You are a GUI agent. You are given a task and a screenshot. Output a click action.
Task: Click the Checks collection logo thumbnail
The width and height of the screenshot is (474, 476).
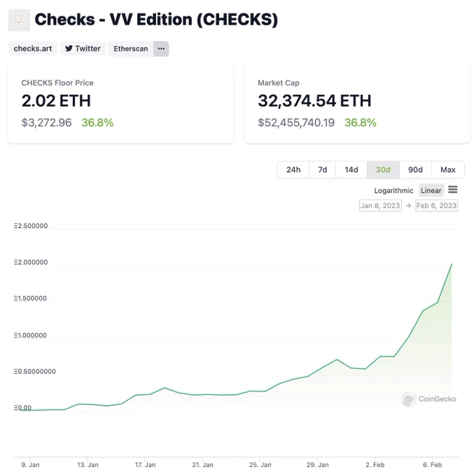[19, 20]
